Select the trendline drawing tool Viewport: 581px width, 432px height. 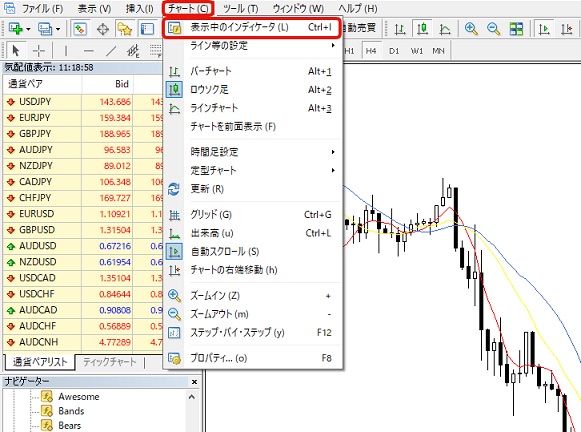tap(111, 50)
